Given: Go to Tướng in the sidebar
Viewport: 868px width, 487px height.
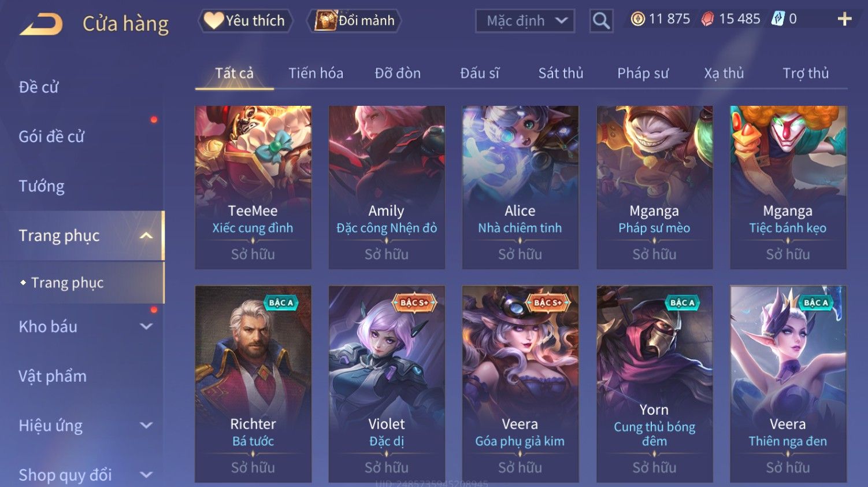Looking at the screenshot, I should point(42,186).
